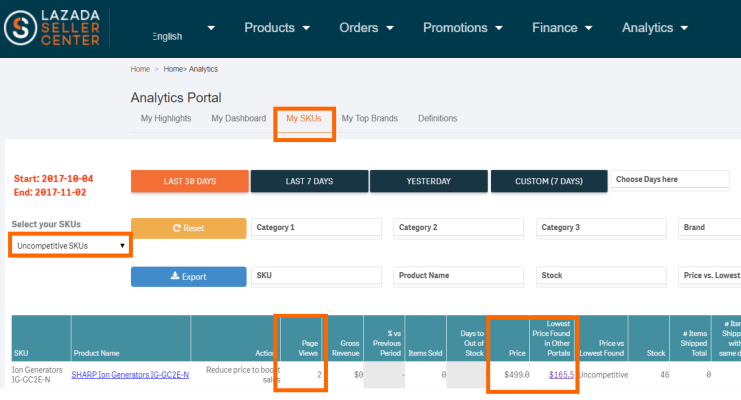Click the Category 2 filter field
The image size is (741, 400).
(458, 227)
